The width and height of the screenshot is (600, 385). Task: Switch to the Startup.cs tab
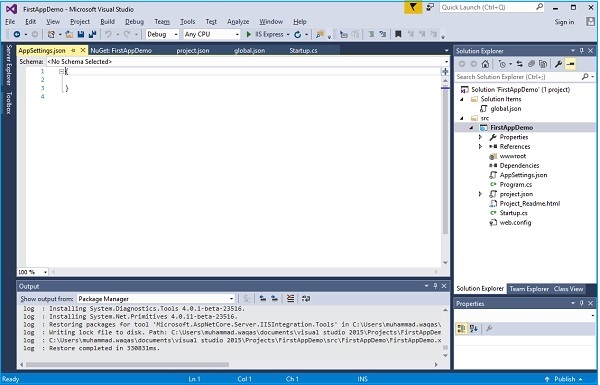[x=303, y=51]
